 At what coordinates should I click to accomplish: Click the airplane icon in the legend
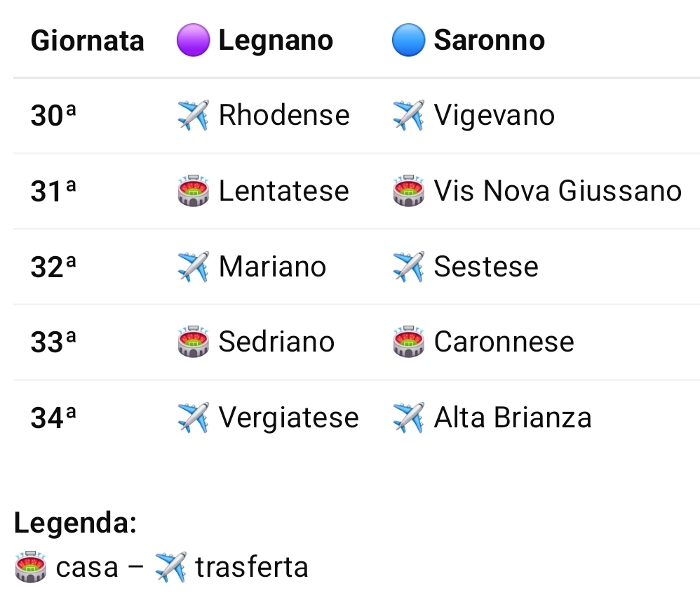pyautogui.click(x=170, y=567)
